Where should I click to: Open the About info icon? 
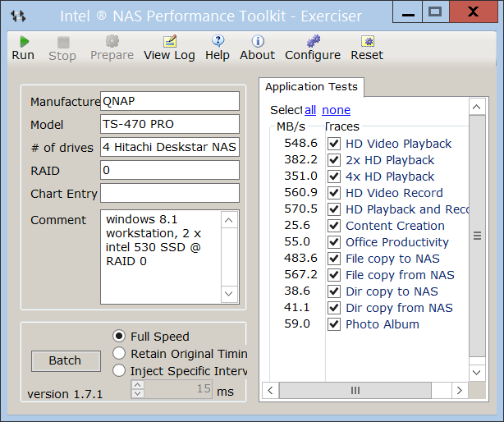click(258, 41)
